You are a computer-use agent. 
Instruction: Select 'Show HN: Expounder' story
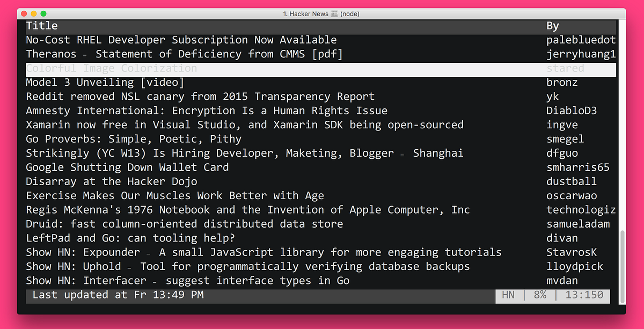(264, 252)
